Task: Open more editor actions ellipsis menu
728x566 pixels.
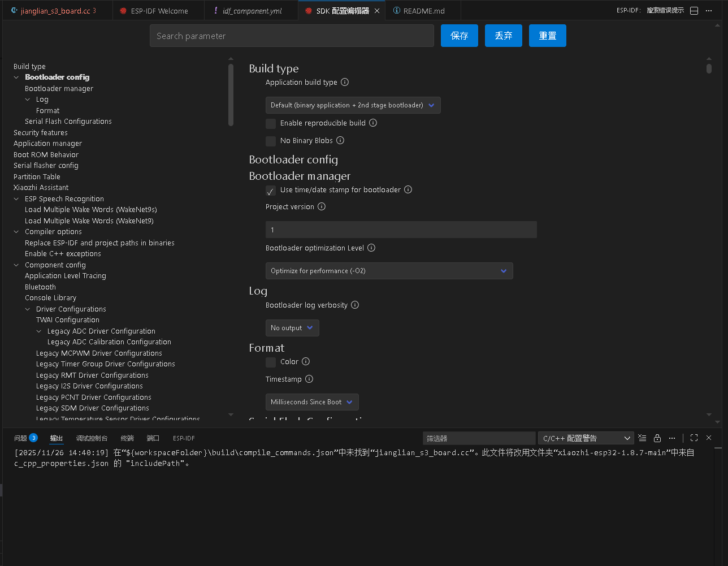Action: (x=709, y=10)
